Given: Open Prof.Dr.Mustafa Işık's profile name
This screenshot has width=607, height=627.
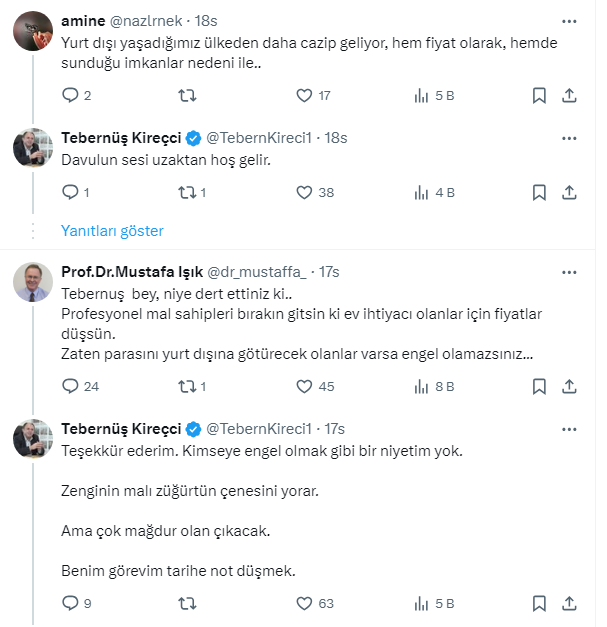Looking at the screenshot, I should click(132, 272).
